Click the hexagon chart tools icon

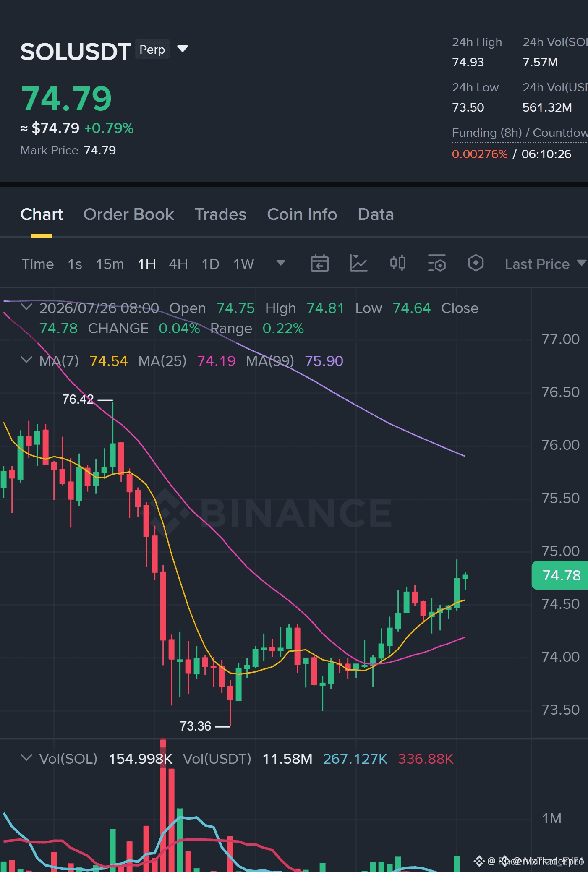point(476,263)
